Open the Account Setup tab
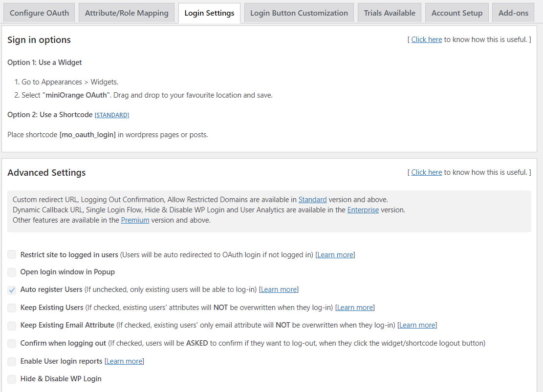The image size is (543, 392). [x=457, y=13]
